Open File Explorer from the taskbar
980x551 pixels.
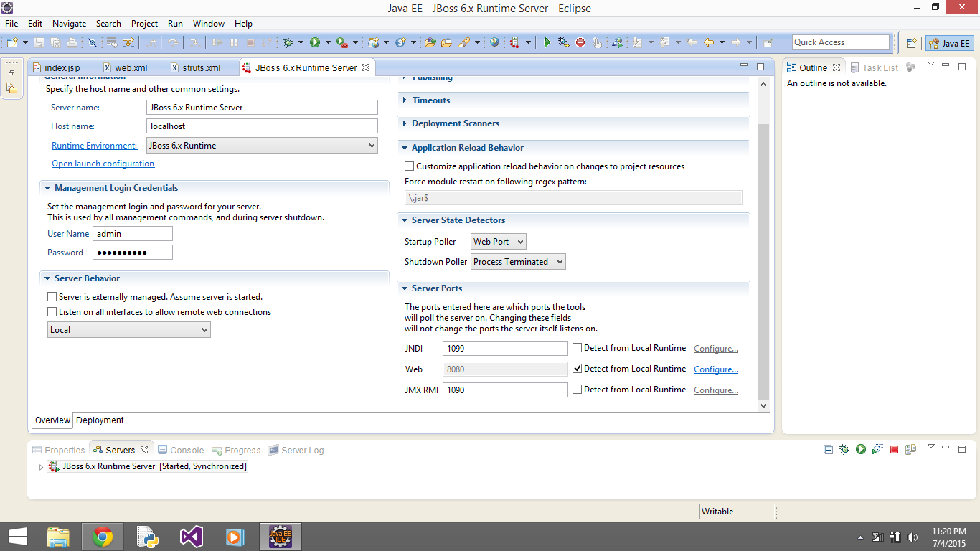point(58,537)
